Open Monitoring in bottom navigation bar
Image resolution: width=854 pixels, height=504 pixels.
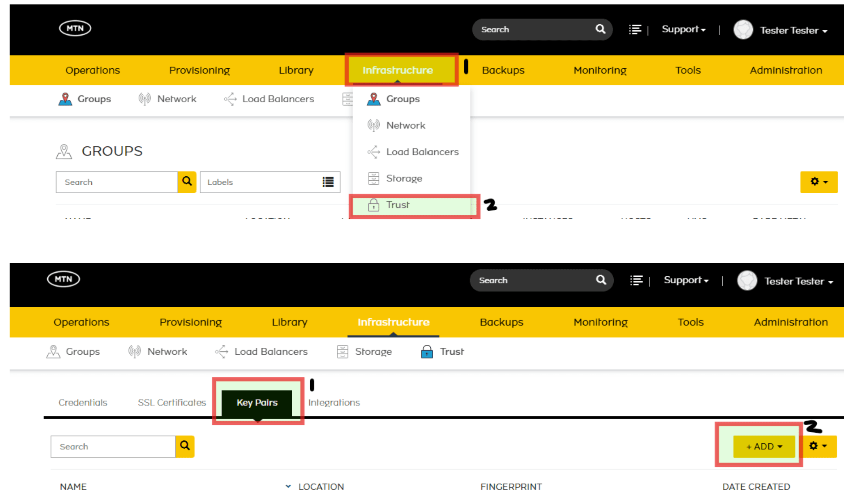click(600, 322)
